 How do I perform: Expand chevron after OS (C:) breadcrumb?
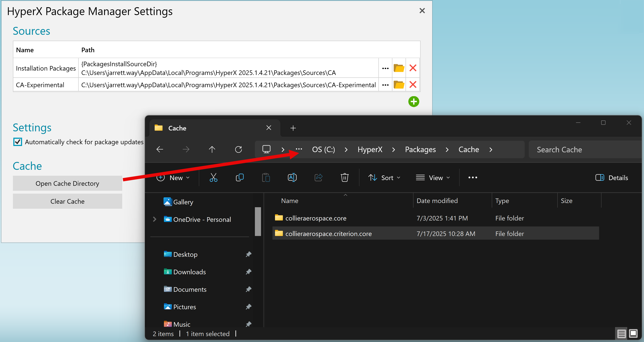point(346,149)
